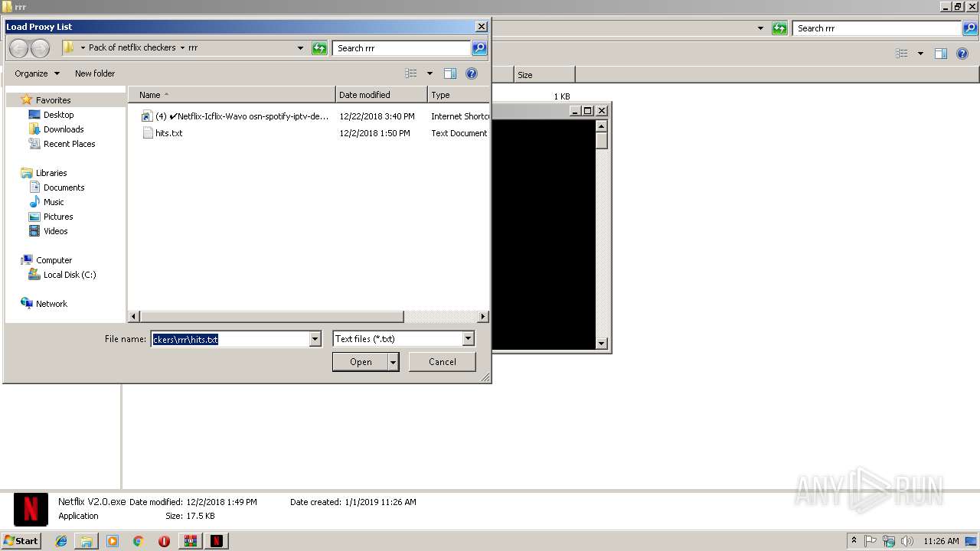Expand the File name dropdown arrow
This screenshot has height=551, width=980.
pyautogui.click(x=315, y=339)
